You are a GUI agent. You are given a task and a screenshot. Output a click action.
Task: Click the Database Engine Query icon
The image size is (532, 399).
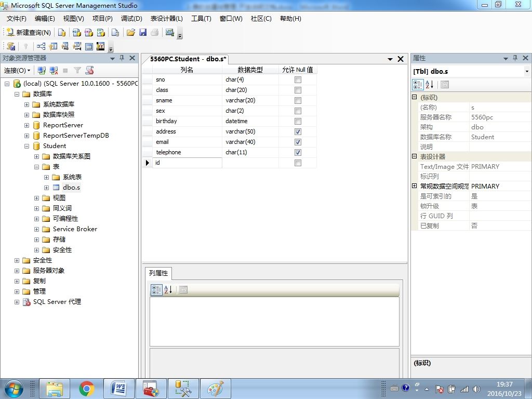pos(62,32)
